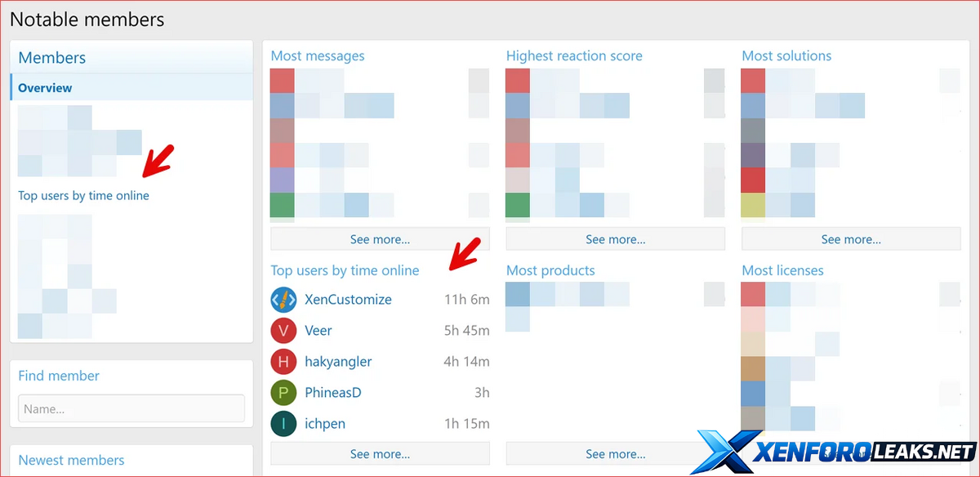Click XenCustomize's avatar icon
This screenshot has width=980, height=477.
click(x=283, y=300)
